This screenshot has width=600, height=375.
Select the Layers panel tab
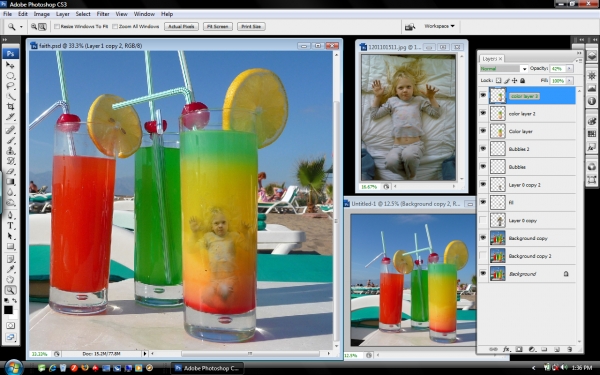(492, 59)
